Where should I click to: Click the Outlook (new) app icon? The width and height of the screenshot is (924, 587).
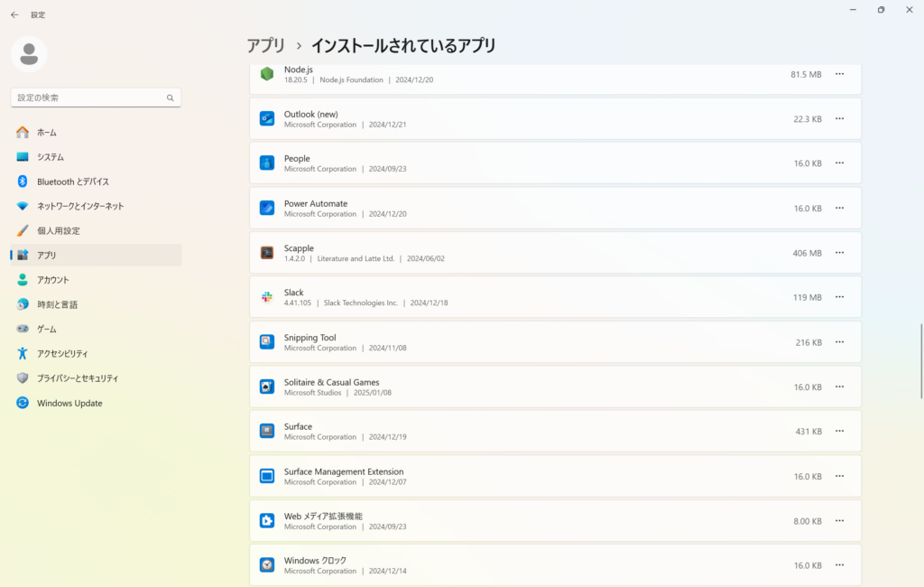[267, 118]
